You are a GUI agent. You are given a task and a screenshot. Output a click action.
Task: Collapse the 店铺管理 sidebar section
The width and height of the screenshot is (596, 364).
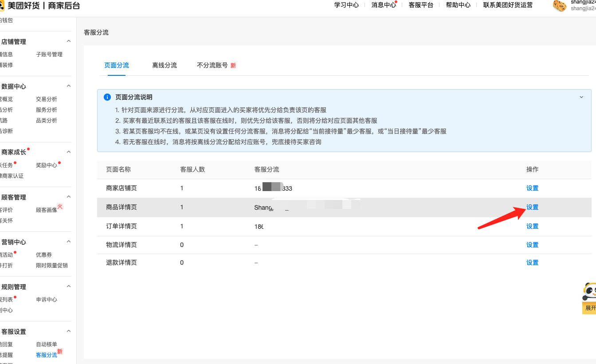[x=69, y=41]
